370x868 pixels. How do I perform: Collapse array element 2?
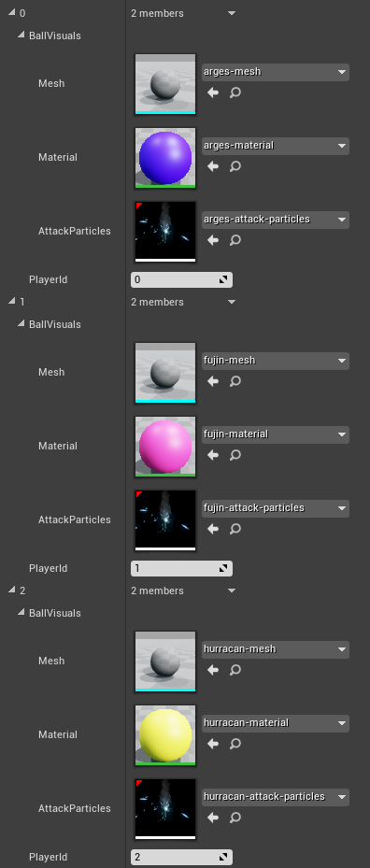(x=12, y=591)
